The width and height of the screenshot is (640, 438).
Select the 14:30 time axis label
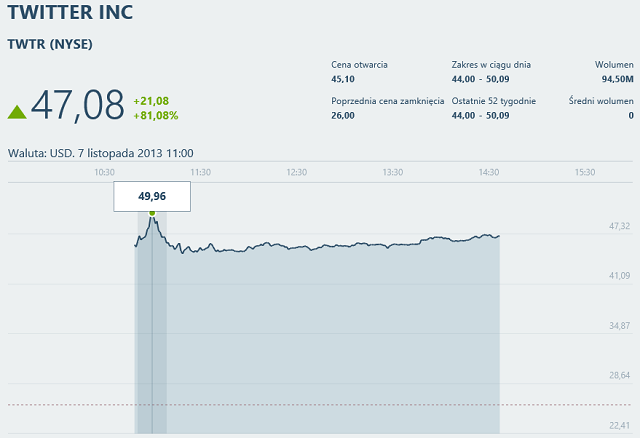click(x=489, y=172)
